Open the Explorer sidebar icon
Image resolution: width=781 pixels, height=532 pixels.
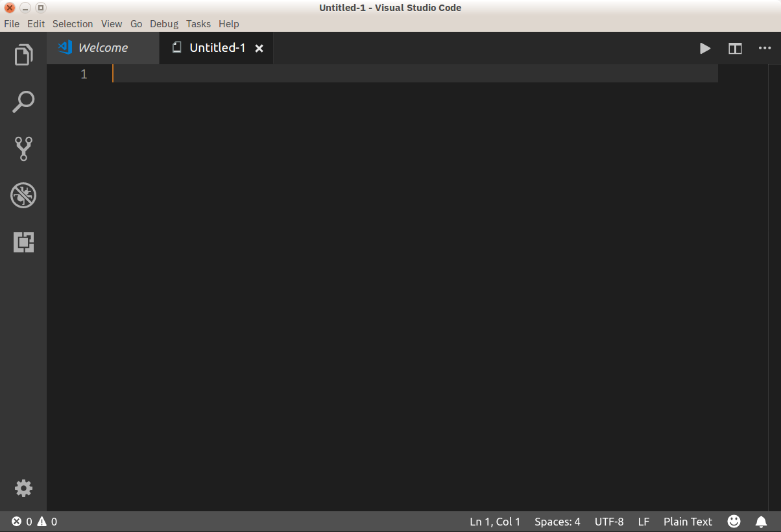[x=23, y=55]
